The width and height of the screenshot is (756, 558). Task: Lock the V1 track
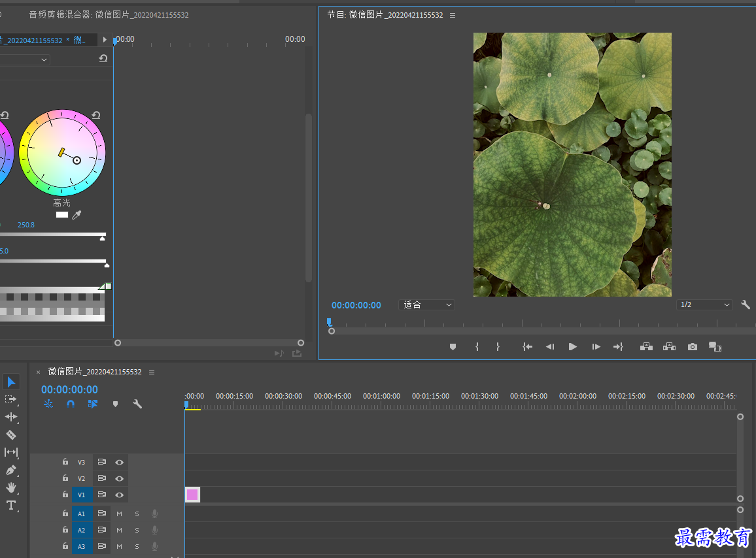65,495
